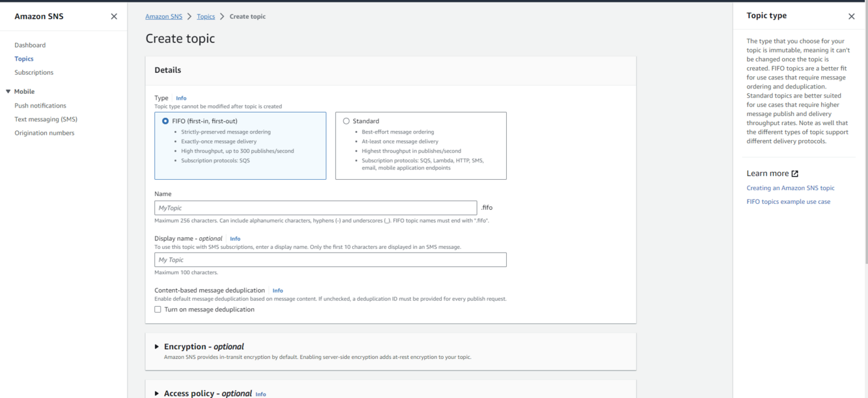Expand the Access policy optional section
868x398 pixels.
[157, 393]
